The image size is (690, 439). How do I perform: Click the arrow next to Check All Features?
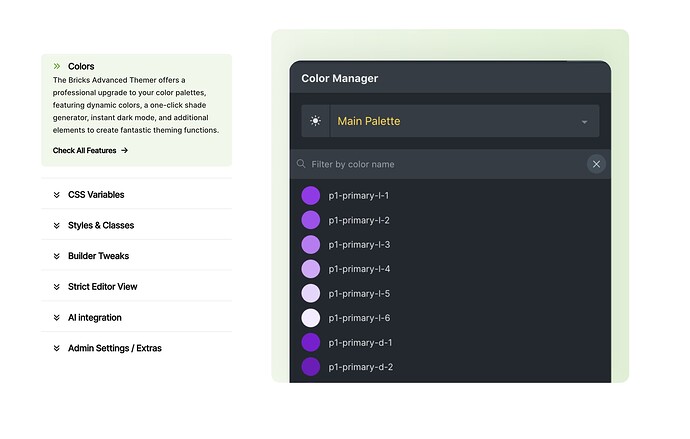pyautogui.click(x=124, y=151)
